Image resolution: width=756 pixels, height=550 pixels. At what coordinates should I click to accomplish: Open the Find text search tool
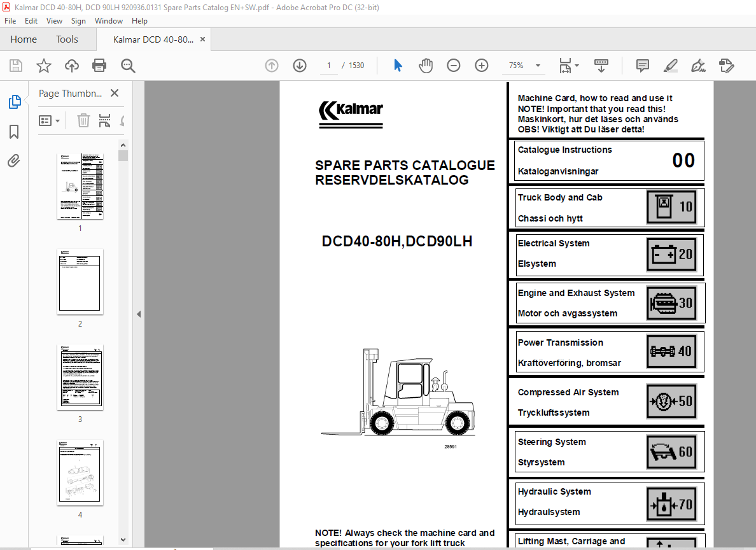128,66
